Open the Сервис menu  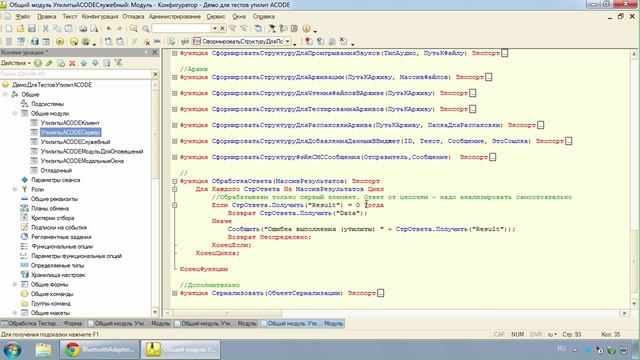(x=216, y=17)
